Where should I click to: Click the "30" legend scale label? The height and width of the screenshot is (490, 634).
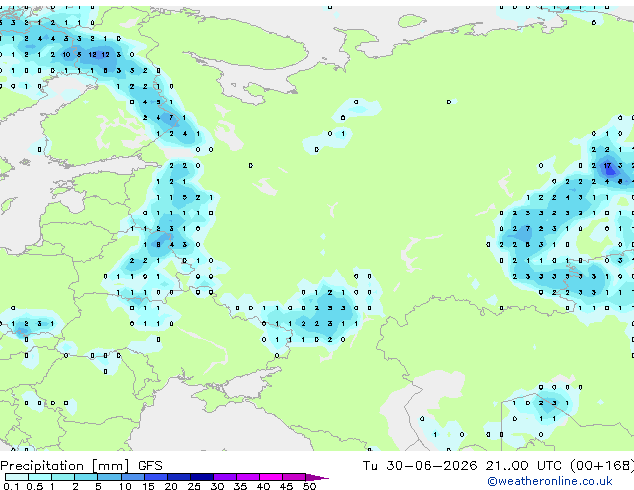[x=217, y=486]
